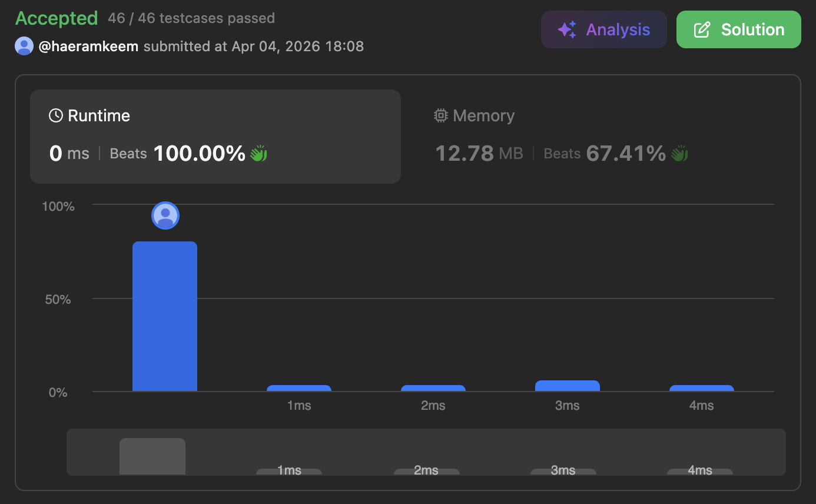
Task: Click the 3ms segment in the range overview
Action: [563, 471]
